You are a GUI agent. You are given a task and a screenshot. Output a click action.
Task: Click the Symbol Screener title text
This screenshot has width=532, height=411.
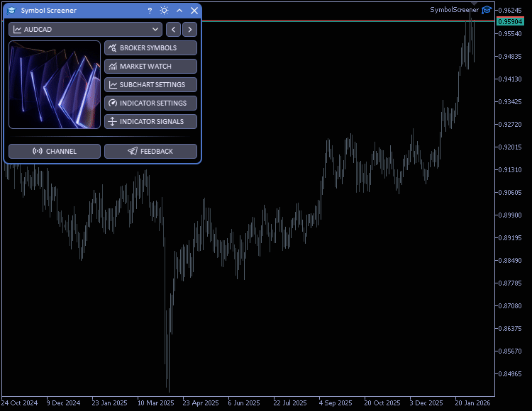pyautogui.click(x=48, y=11)
